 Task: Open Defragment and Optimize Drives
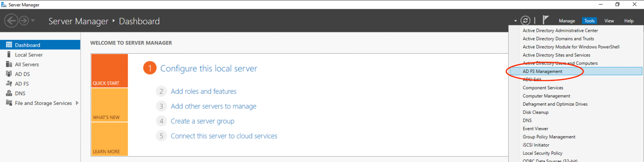[555, 104]
